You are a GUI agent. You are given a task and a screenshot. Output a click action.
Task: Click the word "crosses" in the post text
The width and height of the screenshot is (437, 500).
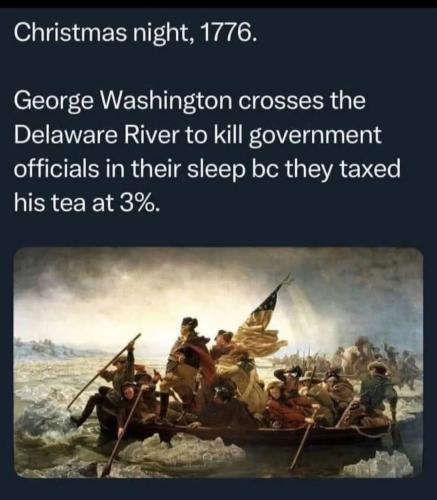click(281, 103)
